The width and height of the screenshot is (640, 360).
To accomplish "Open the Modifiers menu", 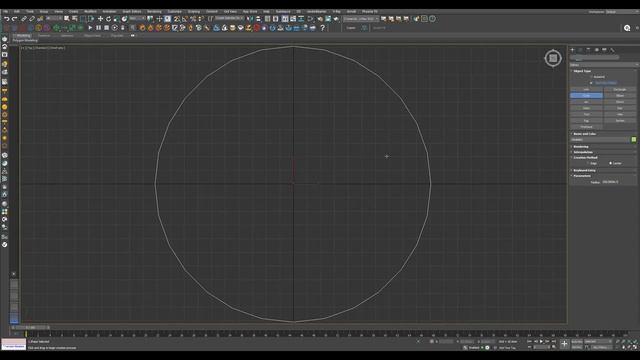I will pyautogui.click(x=90, y=11).
